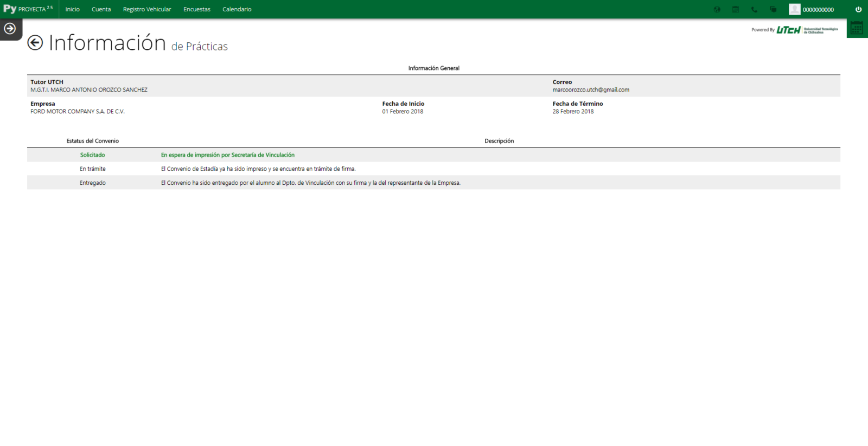The height and width of the screenshot is (446, 868).
Task: Click the power logout icon
Action: (x=858, y=9)
